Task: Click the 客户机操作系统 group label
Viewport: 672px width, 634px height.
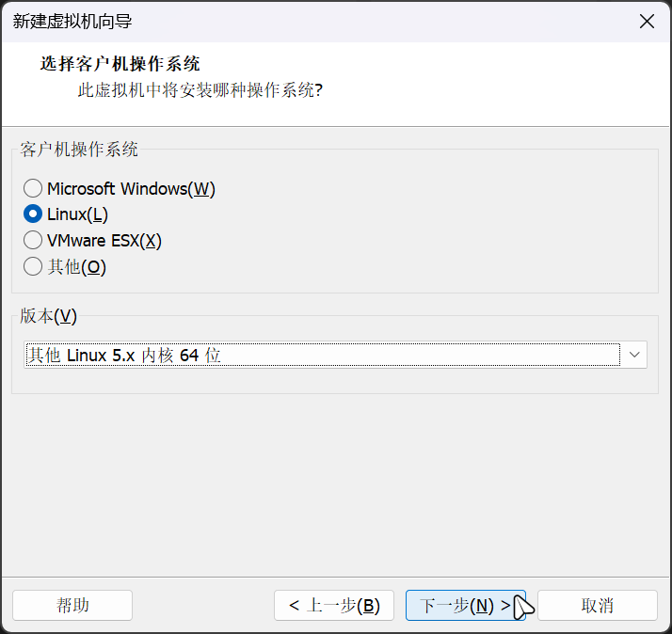Action: click(79, 149)
